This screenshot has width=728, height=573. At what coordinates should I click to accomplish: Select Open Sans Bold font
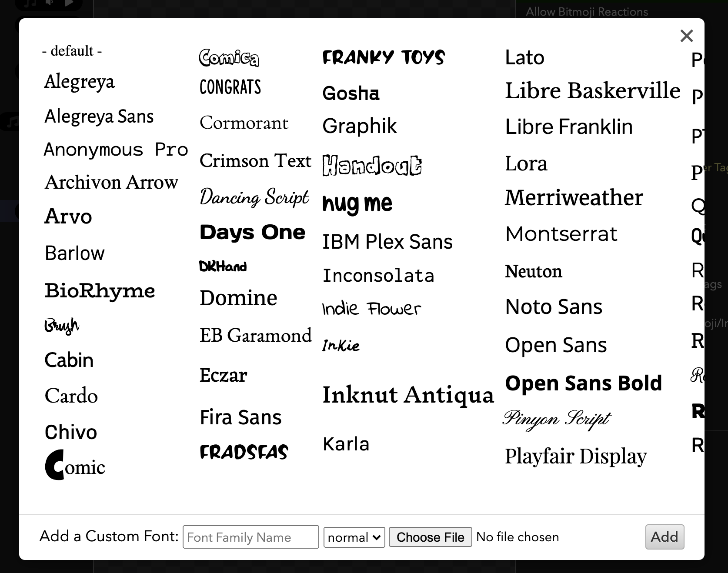[x=583, y=383]
